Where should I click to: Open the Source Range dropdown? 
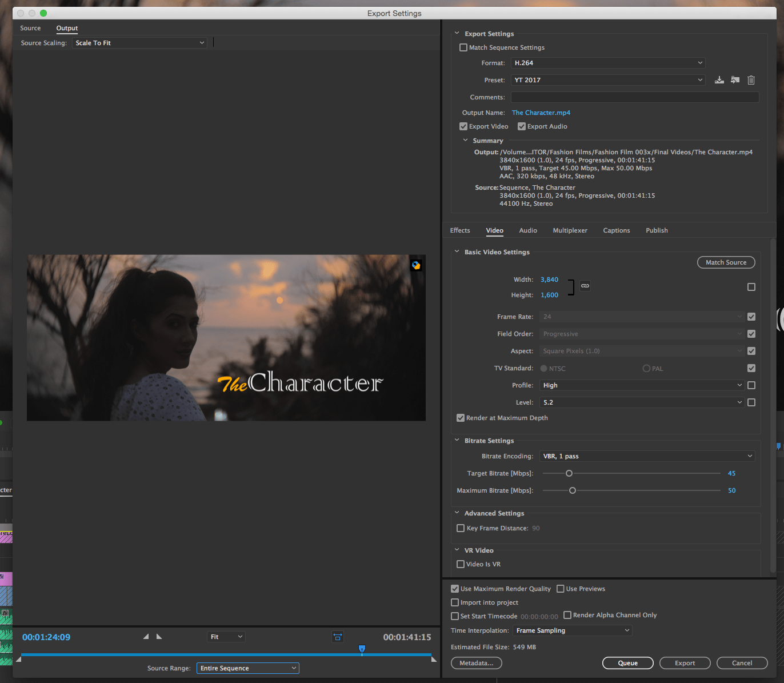[248, 668]
